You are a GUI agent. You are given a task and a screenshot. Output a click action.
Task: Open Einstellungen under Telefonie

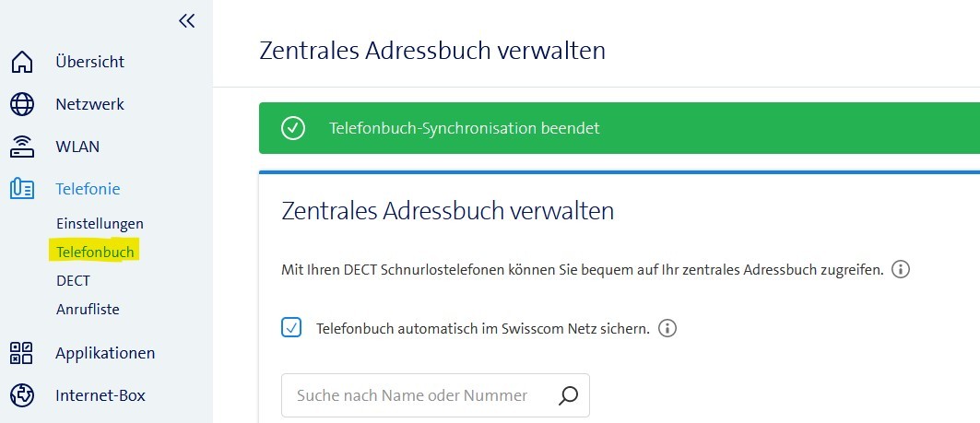(100, 223)
